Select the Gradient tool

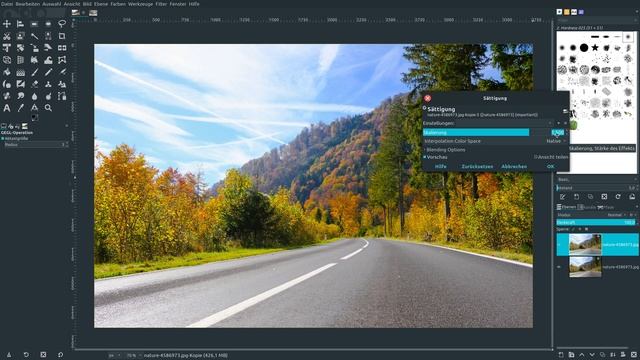coord(20,72)
